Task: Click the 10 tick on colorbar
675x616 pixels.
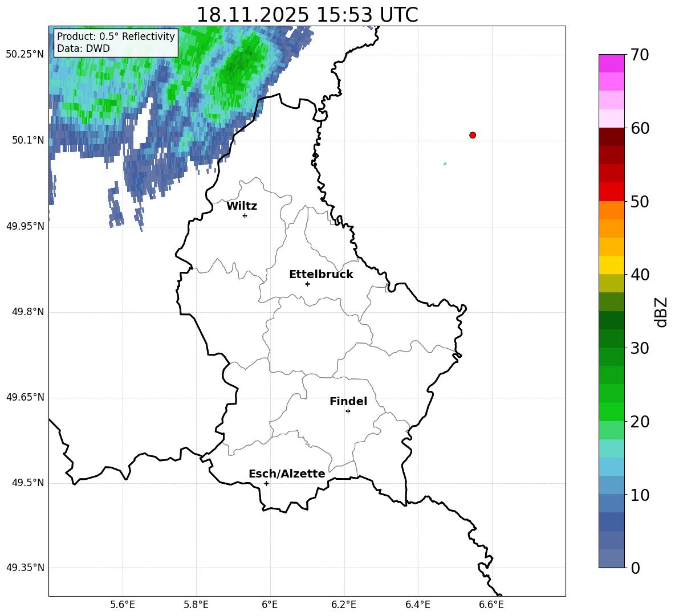Action: pyautogui.click(x=639, y=495)
